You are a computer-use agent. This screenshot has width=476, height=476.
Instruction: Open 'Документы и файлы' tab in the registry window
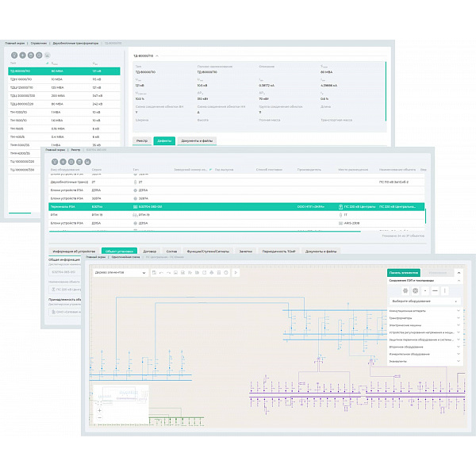pyautogui.click(x=321, y=251)
